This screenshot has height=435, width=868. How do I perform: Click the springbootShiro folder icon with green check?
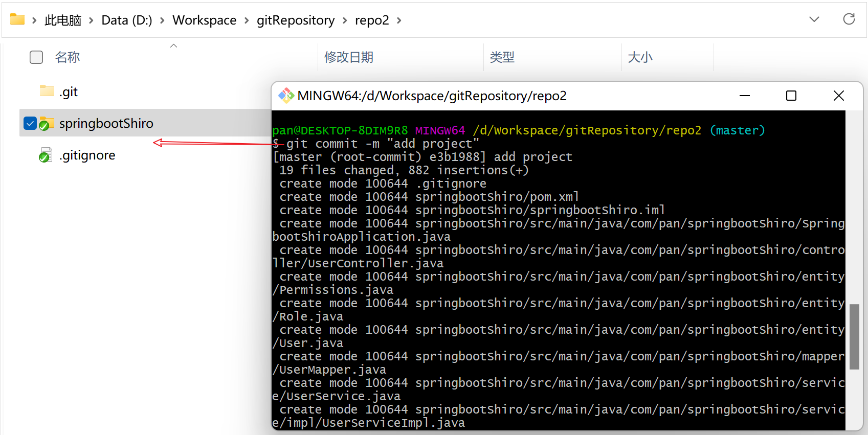[47, 123]
